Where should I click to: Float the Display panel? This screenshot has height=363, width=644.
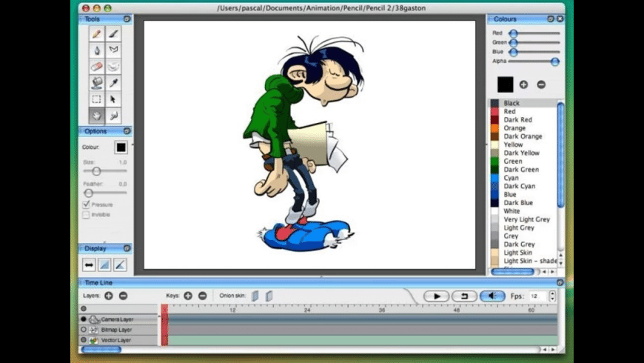[x=127, y=248]
